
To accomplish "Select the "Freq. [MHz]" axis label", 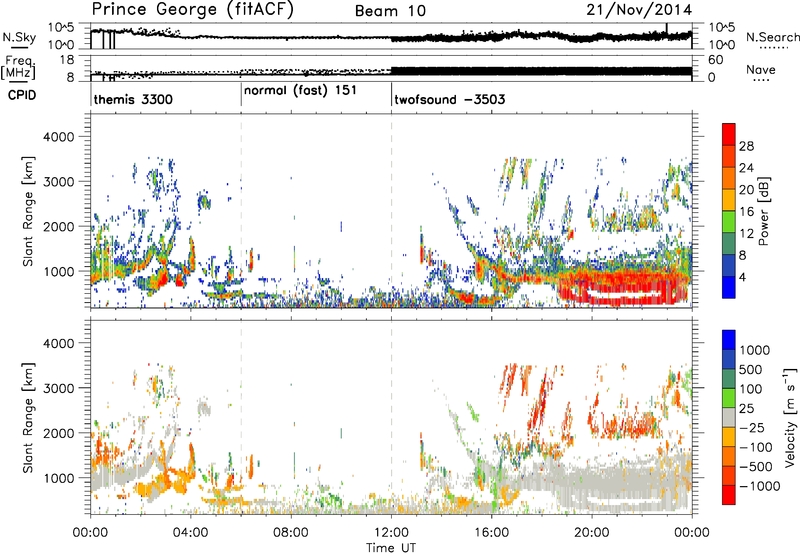I will [18, 68].
